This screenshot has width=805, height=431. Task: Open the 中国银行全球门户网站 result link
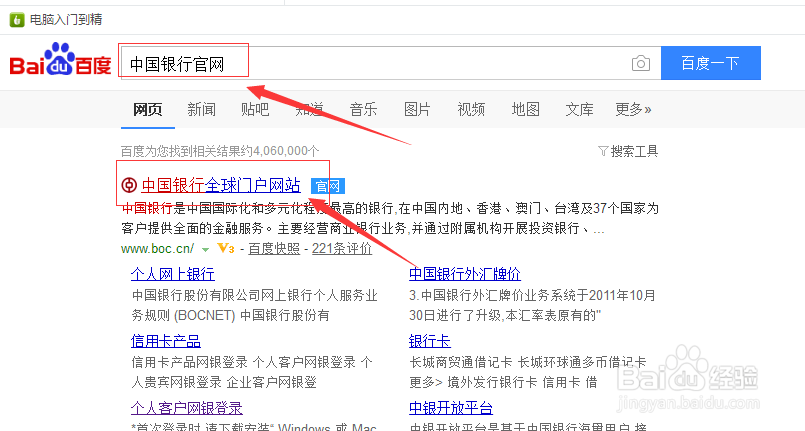(221, 185)
